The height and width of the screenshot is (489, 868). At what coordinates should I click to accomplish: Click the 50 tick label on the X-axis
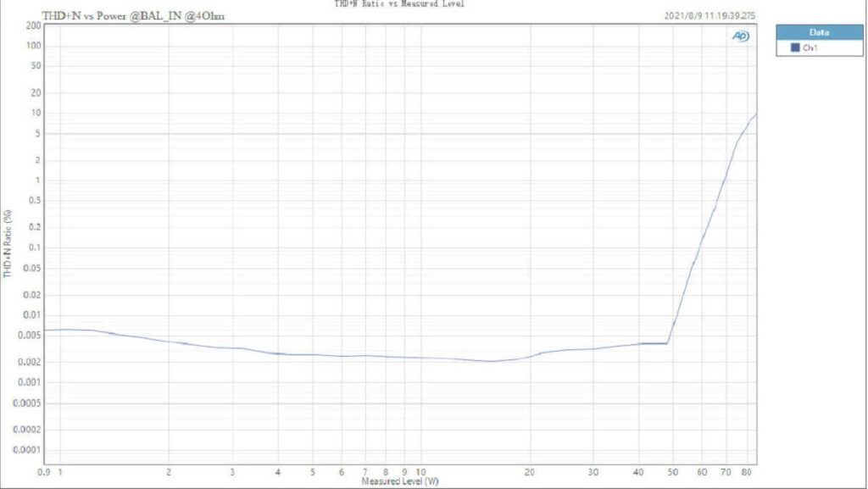pos(673,471)
